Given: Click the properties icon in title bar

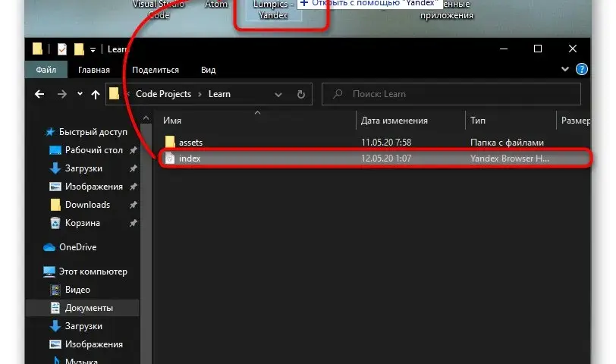Looking at the screenshot, I should point(61,49).
